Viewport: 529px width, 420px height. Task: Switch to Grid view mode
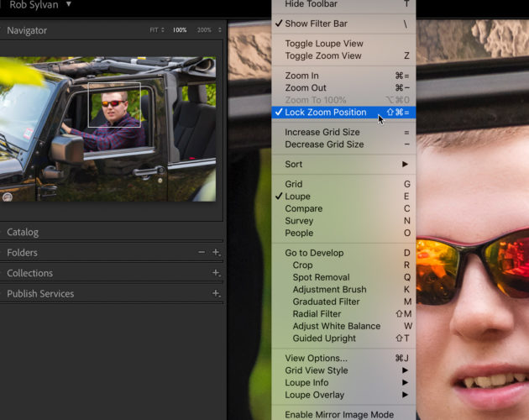[343, 184]
